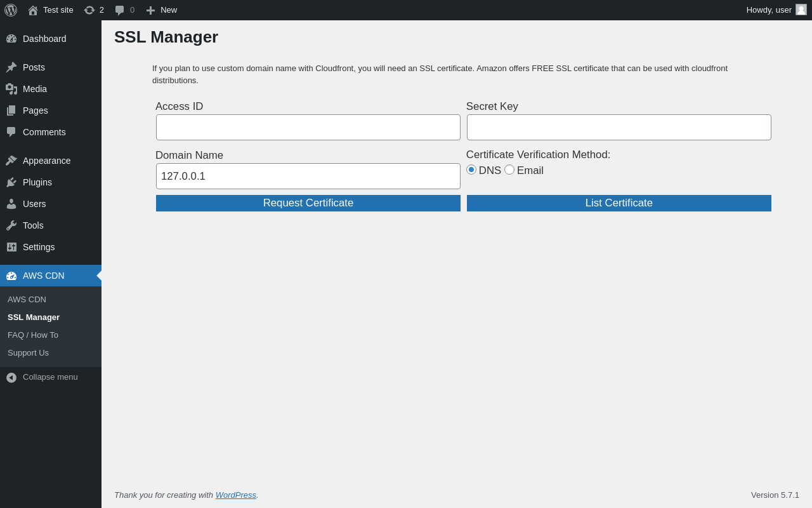The image size is (812, 508).
Task: Open the FAQ / How To submenu
Action: [x=33, y=335]
